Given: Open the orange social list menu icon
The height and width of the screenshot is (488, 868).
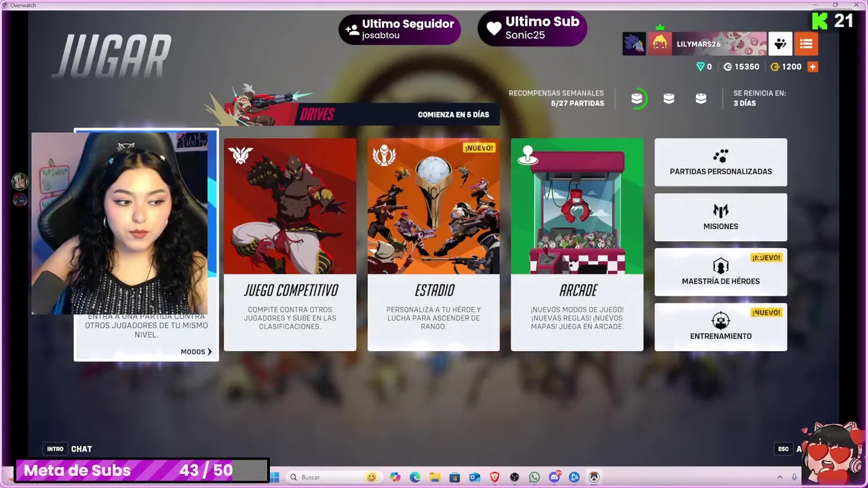Looking at the screenshot, I should click(x=806, y=44).
